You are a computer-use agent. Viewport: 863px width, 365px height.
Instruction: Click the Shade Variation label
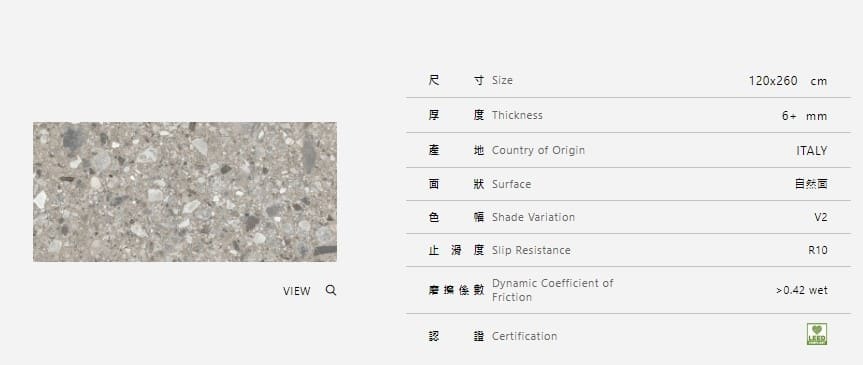[533, 217]
